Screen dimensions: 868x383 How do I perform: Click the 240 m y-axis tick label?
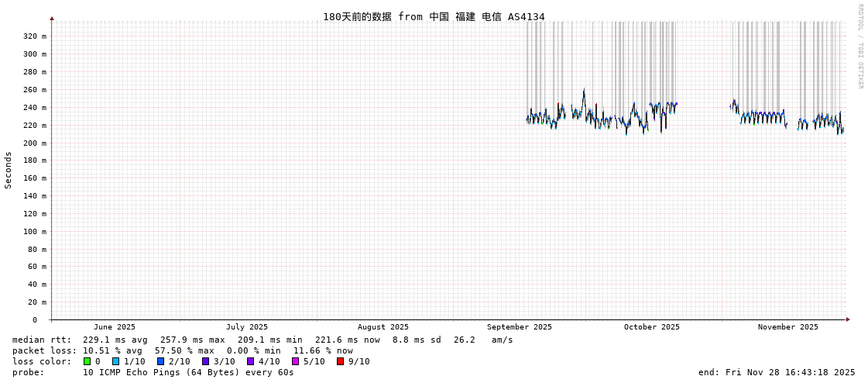click(34, 108)
